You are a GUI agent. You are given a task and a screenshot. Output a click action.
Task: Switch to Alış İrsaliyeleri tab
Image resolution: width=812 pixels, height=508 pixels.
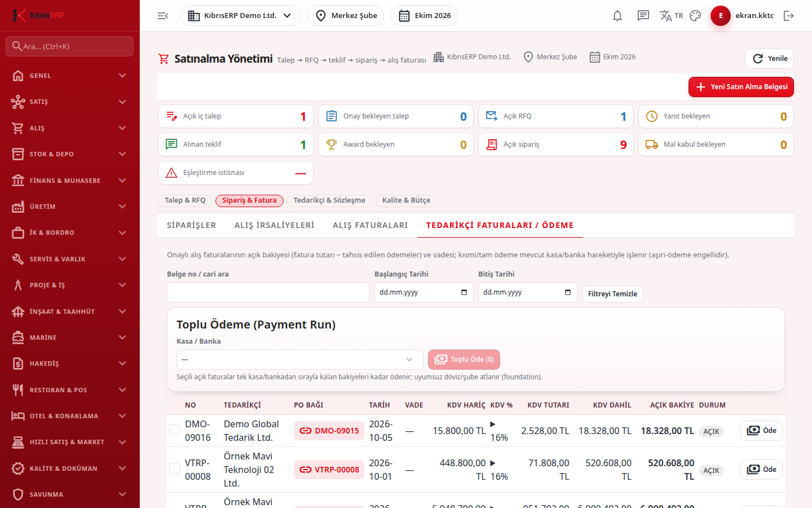tap(275, 225)
